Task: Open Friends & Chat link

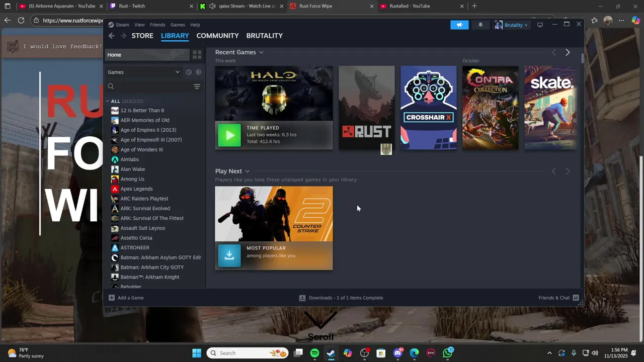Action: pyautogui.click(x=554, y=298)
